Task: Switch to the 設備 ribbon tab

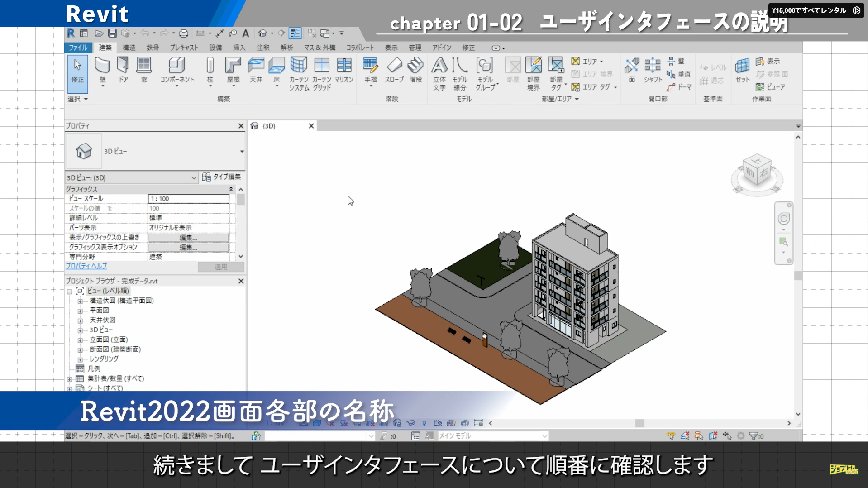Action: tap(215, 48)
